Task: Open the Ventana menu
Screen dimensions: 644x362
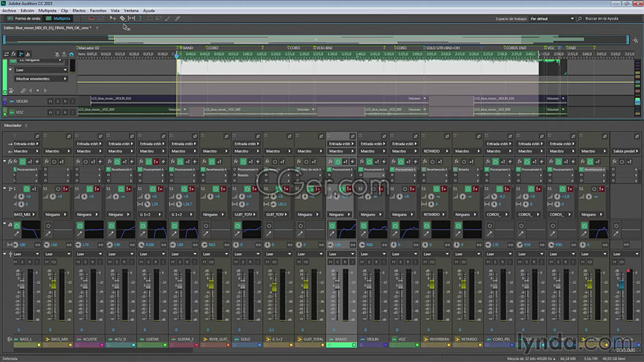Action: tap(131, 11)
